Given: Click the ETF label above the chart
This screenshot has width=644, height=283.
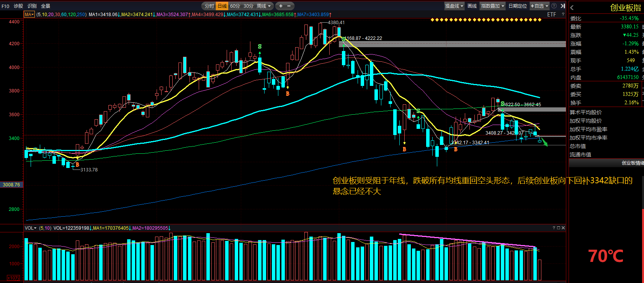Looking at the screenshot, I should pyautogui.click(x=552, y=15).
